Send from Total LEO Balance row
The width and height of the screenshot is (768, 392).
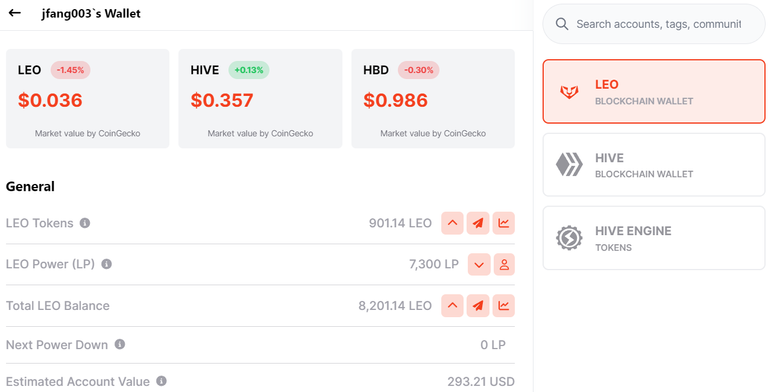pyautogui.click(x=478, y=306)
